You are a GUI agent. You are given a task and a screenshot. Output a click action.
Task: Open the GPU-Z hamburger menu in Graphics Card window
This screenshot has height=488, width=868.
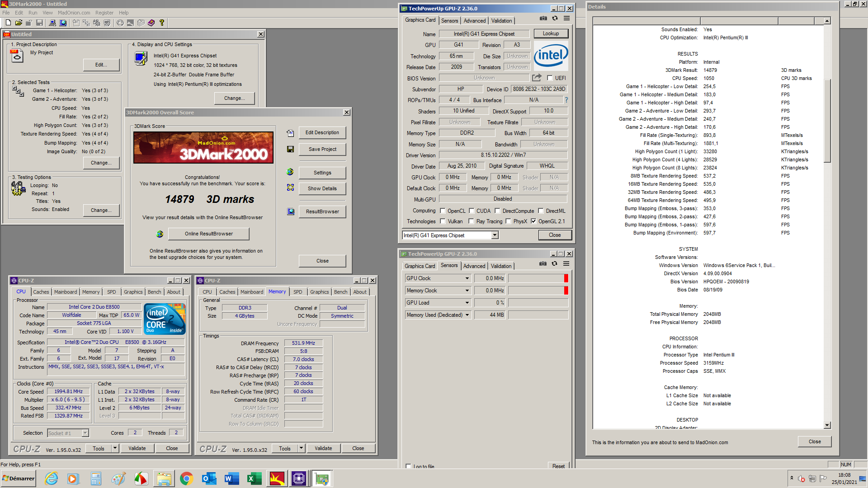click(x=566, y=19)
